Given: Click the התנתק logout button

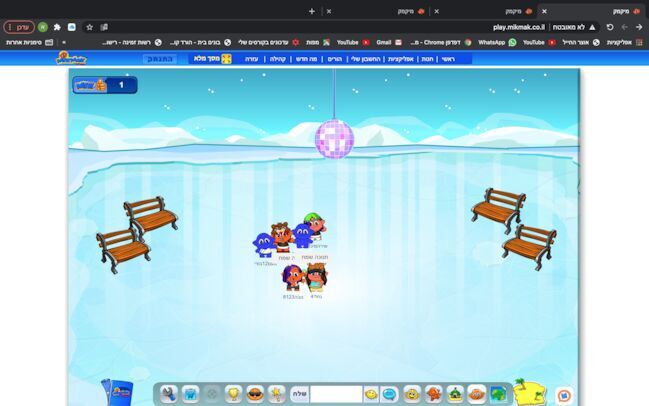Looking at the screenshot, I should coord(160,59).
